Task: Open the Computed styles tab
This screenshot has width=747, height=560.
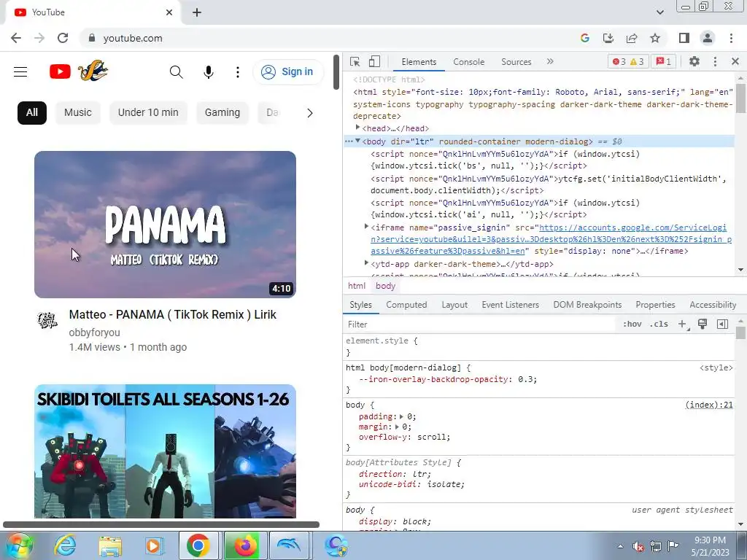Action: (406, 305)
